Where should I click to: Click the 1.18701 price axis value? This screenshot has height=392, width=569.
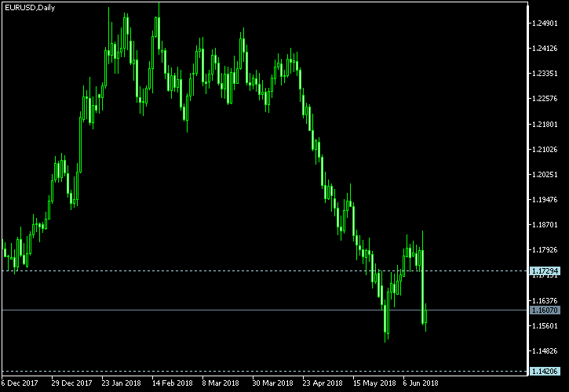(x=545, y=225)
